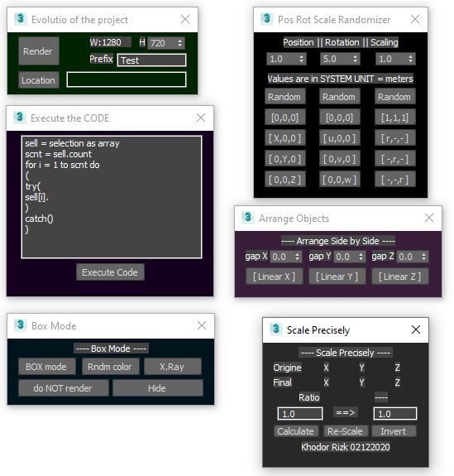Screen dimensions: 454x476
Task: Click the Execute Code button
Action: pyautogui.click(x=110, y=272)
